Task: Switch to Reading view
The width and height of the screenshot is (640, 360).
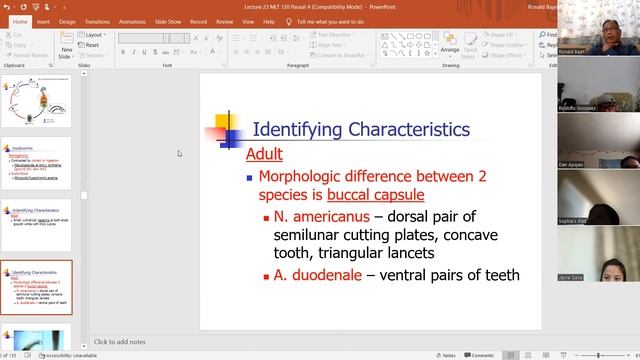Action: click(x=546, y=356)
